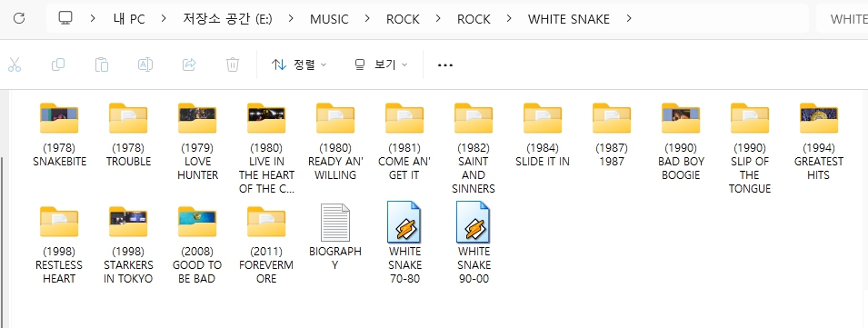Select the STARKERS IN TOKYO folder

tap(128, 244)
